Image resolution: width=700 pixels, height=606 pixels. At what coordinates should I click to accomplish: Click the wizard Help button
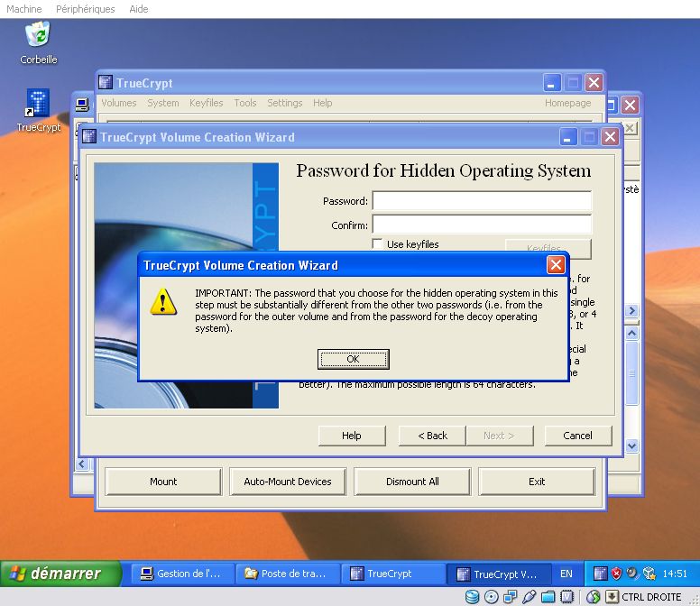351,435
